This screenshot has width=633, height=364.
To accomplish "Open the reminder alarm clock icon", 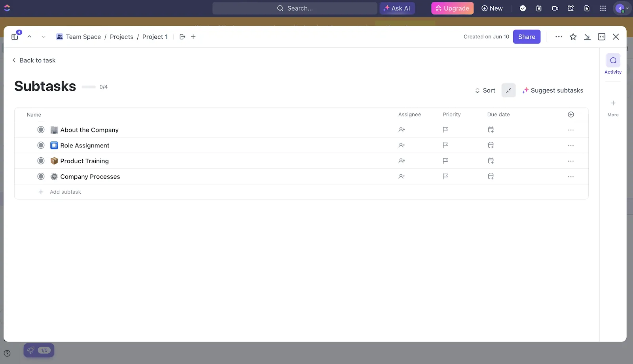I will click(571, 8).
